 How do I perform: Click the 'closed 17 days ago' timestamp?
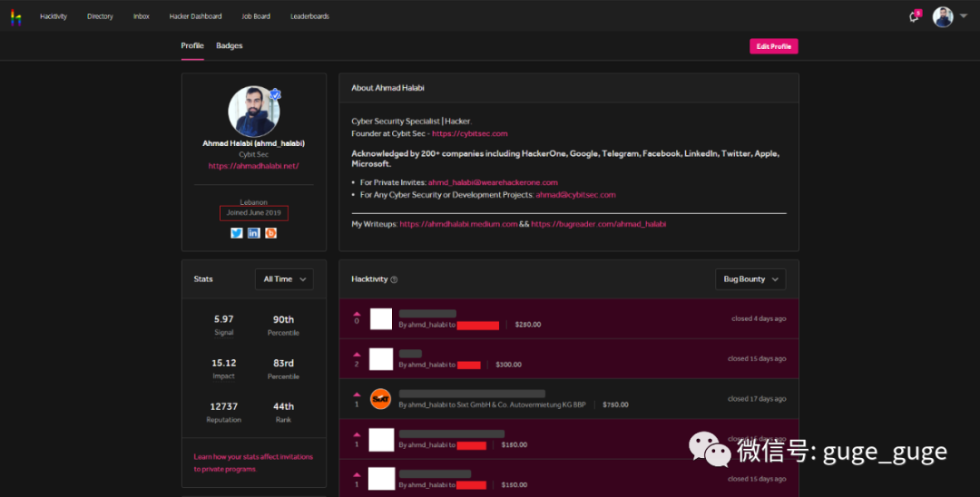757,398
